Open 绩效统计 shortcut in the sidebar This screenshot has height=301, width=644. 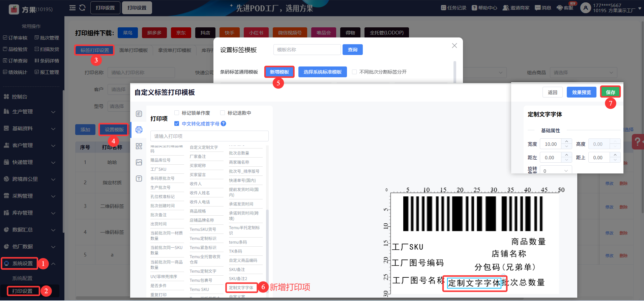pyautogui.click(x=15, y=72)
